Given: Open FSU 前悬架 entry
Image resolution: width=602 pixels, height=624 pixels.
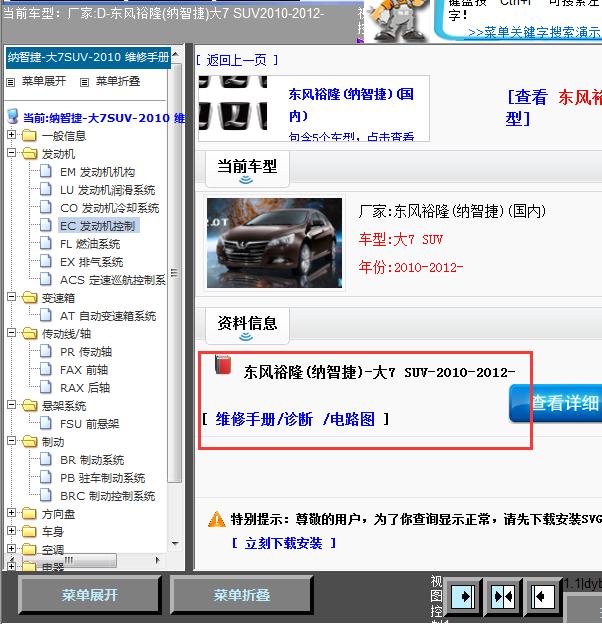Looking at the screenshot, I should click(90, 424).
